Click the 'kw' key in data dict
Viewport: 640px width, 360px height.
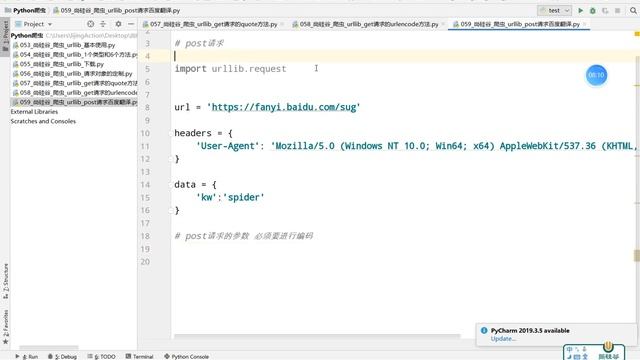(x=206, y=198)
